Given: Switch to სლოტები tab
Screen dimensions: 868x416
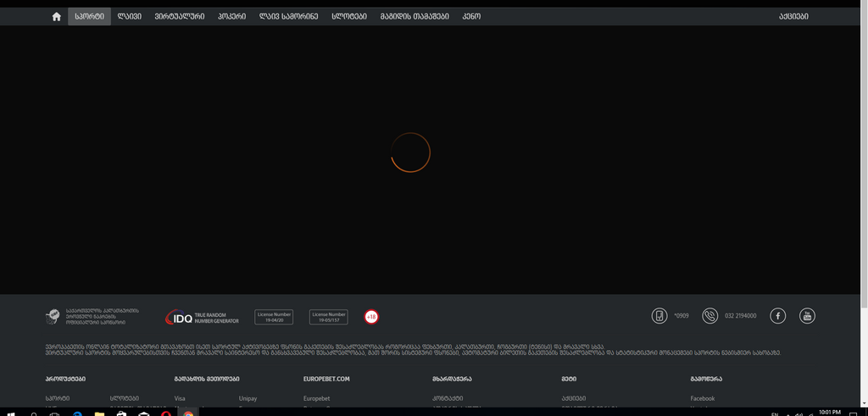Looking at the screenshot, I should click(x=349, y=17).
